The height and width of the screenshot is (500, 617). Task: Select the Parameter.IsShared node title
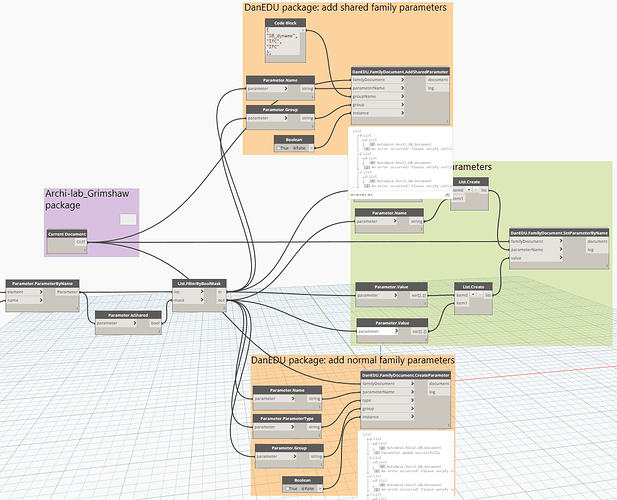pos(128,315)
